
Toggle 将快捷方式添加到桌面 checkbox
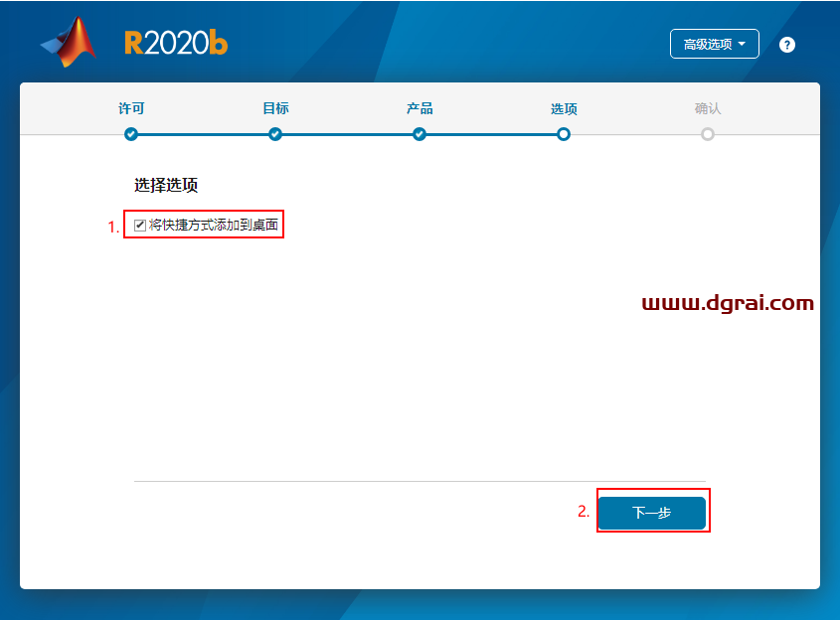pyautogui.click(x=140, y=225)
